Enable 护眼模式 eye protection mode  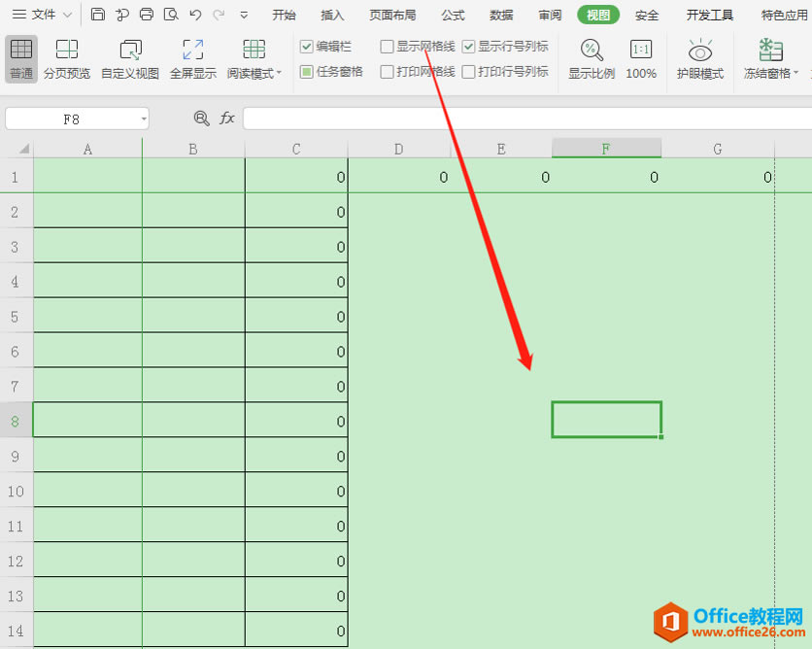pos(699,59)
